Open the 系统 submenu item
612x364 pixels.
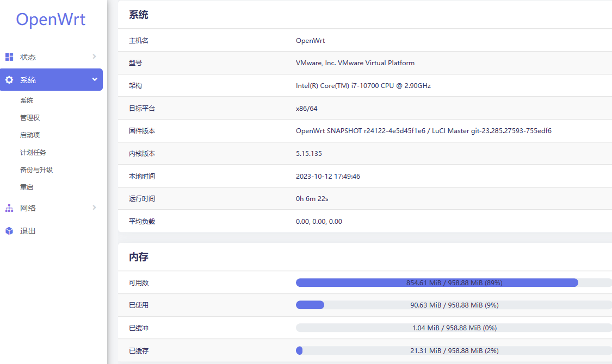click(x=27, y=101)
